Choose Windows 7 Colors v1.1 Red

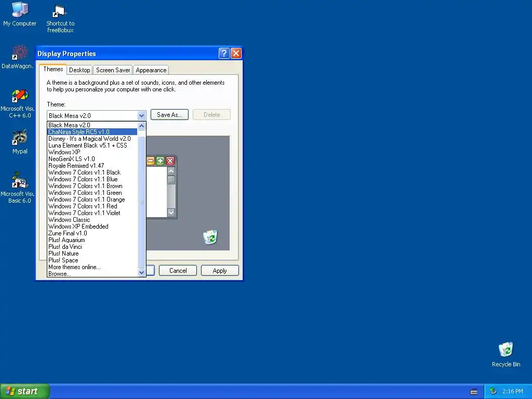[92, 206]
